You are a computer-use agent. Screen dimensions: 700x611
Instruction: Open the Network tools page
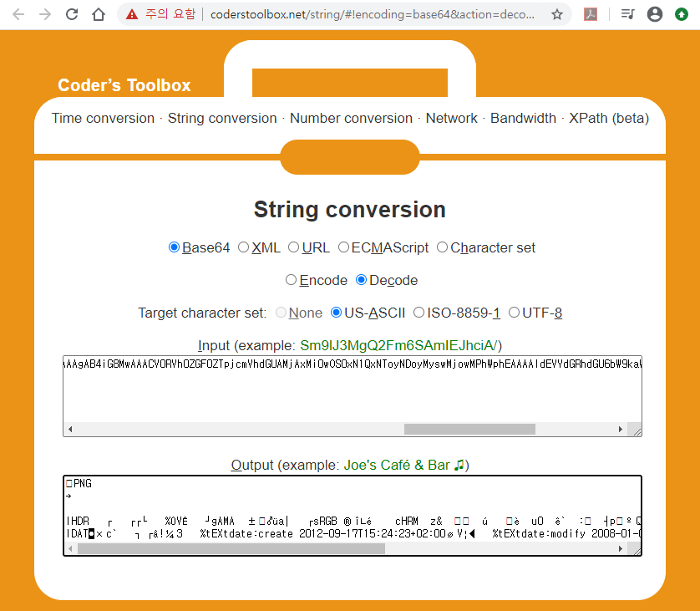pyautogui.click(x=451, y=119)
